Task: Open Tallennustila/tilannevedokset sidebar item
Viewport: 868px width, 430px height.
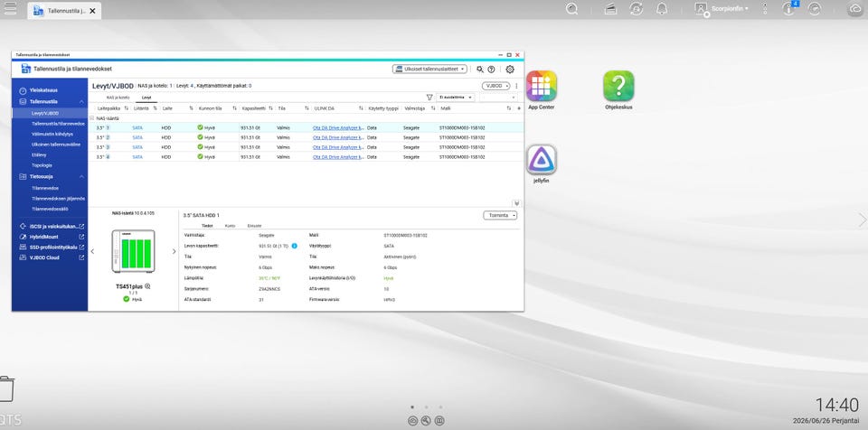Action: tap(58, 124)
